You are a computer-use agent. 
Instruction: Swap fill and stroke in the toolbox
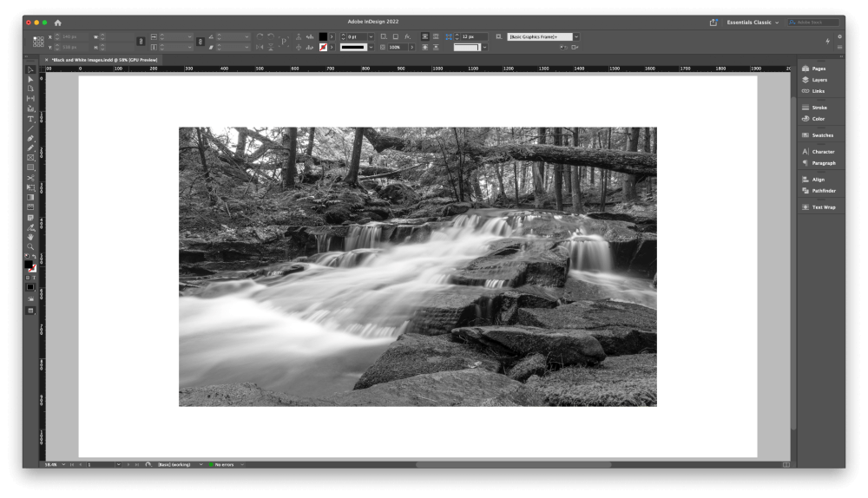point(35,258)
